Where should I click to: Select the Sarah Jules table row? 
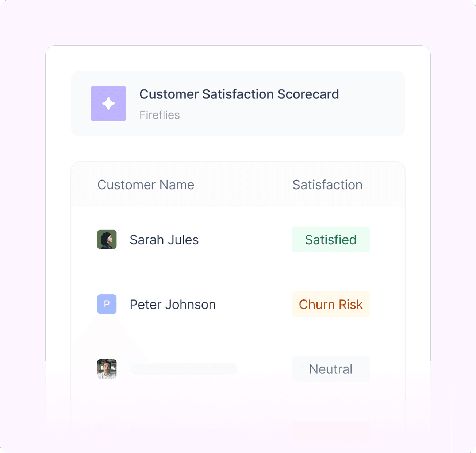238,239
